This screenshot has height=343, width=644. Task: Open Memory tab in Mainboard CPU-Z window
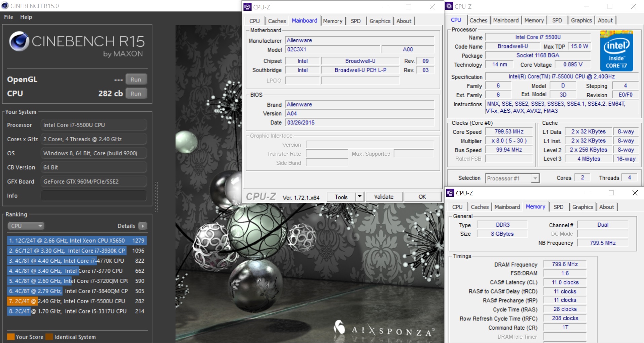333,21
